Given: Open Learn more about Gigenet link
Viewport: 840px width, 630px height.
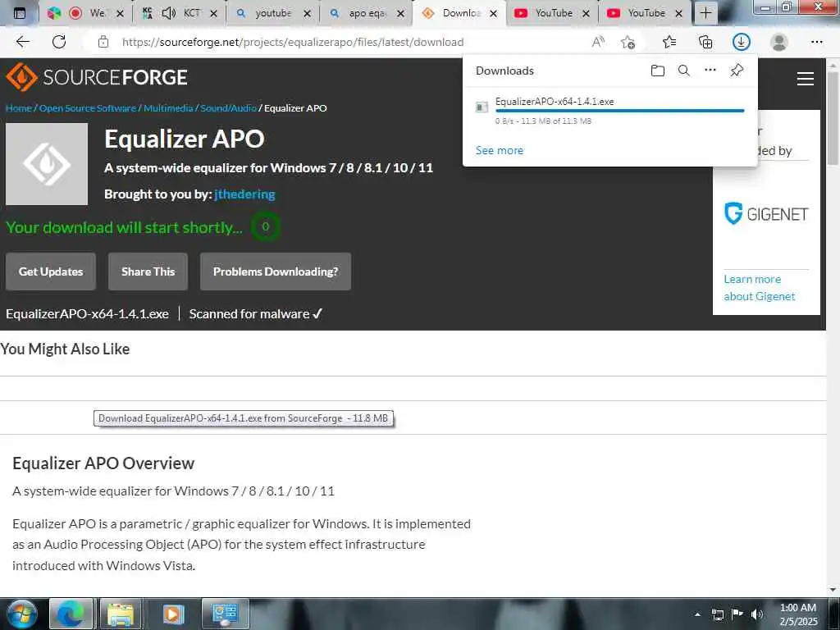Looking at the screenshot, I should [759, 288].
